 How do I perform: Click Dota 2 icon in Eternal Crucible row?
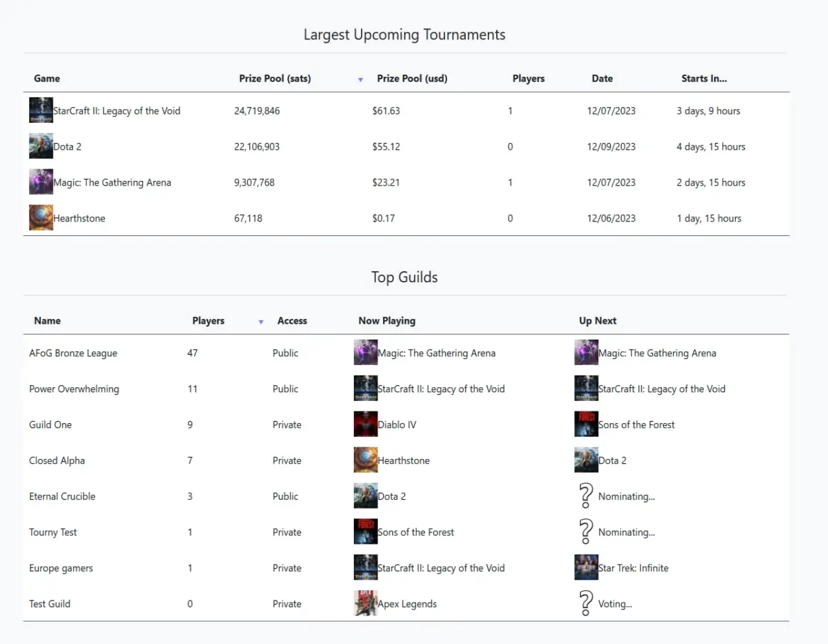pyautogui.click(x=365, y=496)
